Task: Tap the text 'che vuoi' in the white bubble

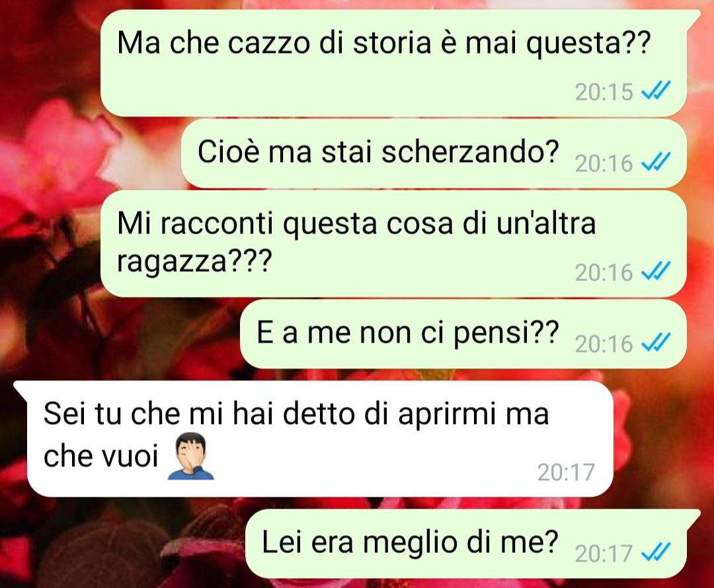Action: click(x=100, y=455)
